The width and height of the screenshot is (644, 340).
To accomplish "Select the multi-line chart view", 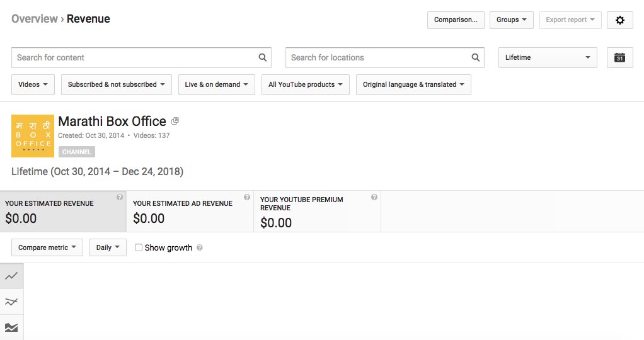I will click(11, 302).
